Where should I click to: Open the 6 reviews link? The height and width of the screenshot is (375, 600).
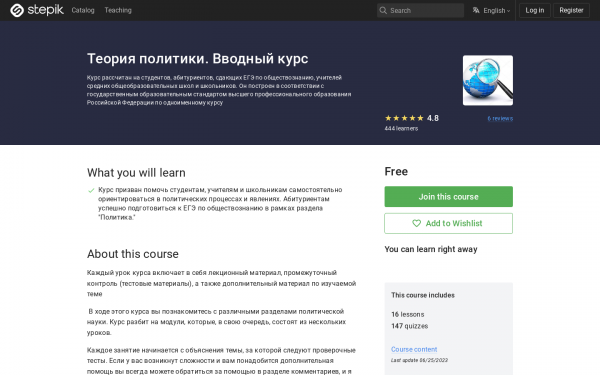click(500, 119)
